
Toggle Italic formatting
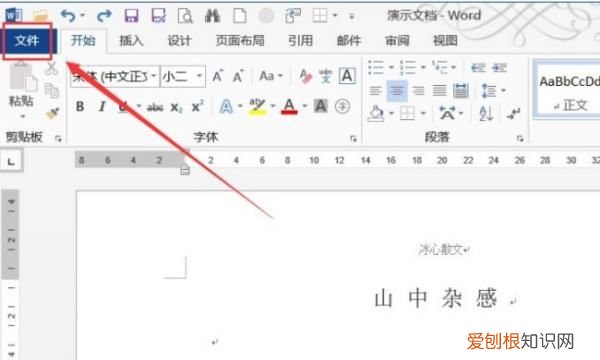coord(102,106)
